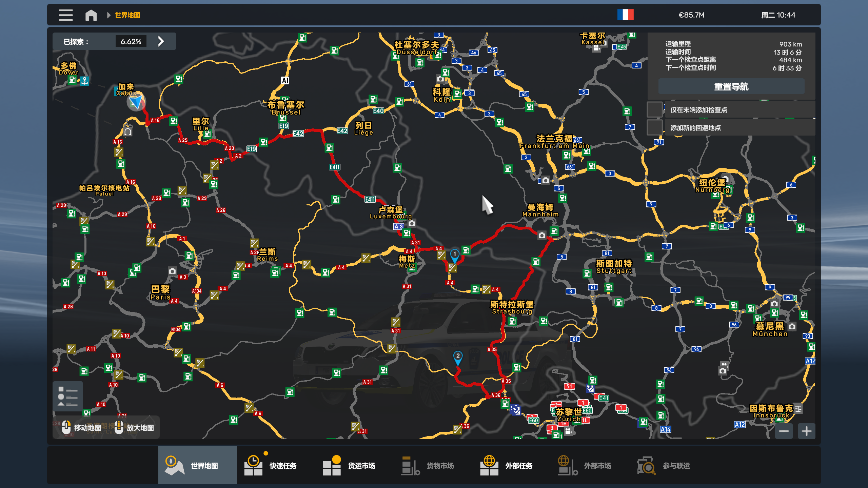868x488 pixels.
Task: Click the camera icon by München
Action: pos(792,327)
